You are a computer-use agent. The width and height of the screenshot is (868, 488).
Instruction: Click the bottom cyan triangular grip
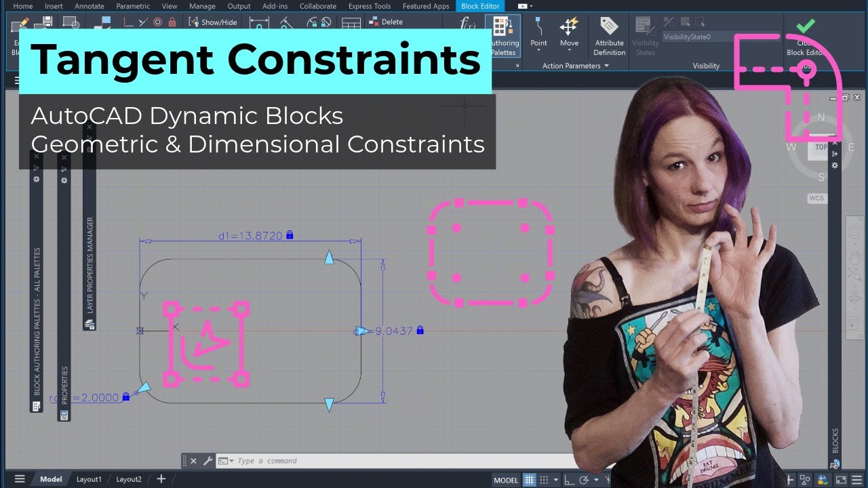tap(329, 405)
